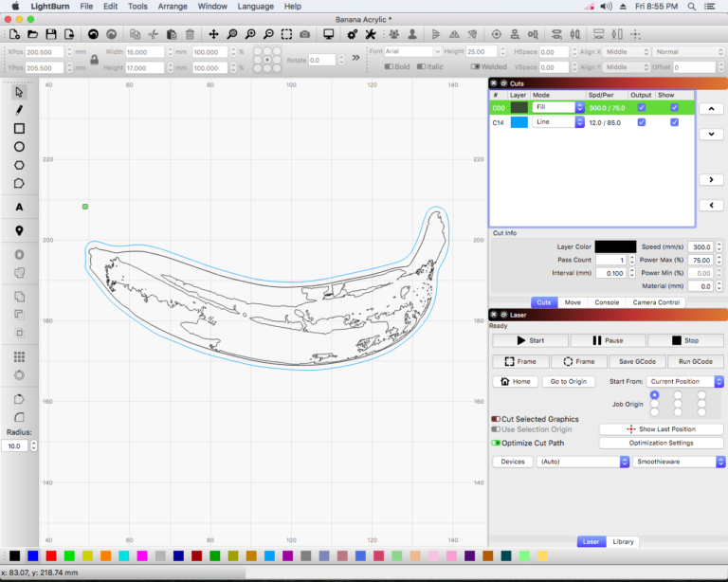Open the Smoothieware device dropdown

(x=679, y=462)
